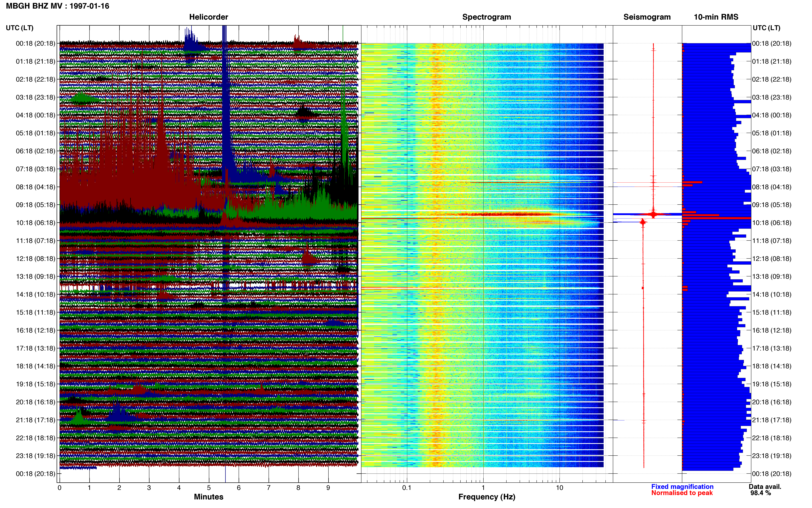Click the Seismogram panel heading
Image resolution: width=812 pixels, height=508 pixels.
(647, 17)
